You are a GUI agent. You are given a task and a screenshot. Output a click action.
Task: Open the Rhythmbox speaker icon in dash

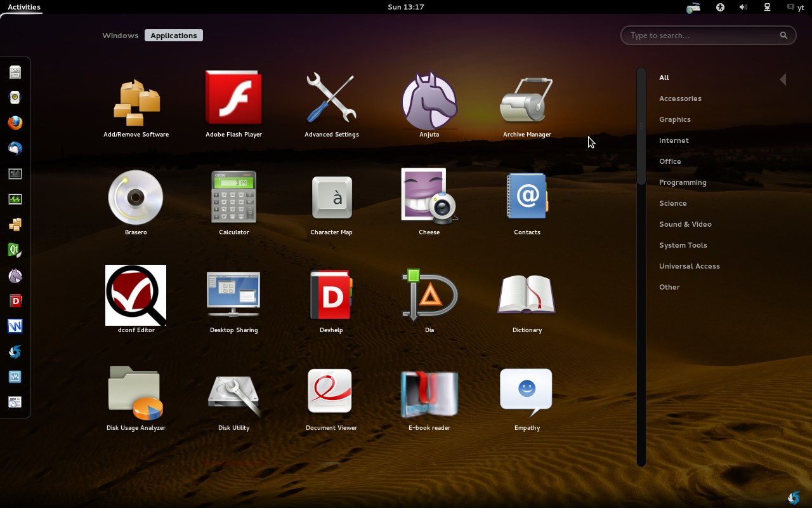15,97
